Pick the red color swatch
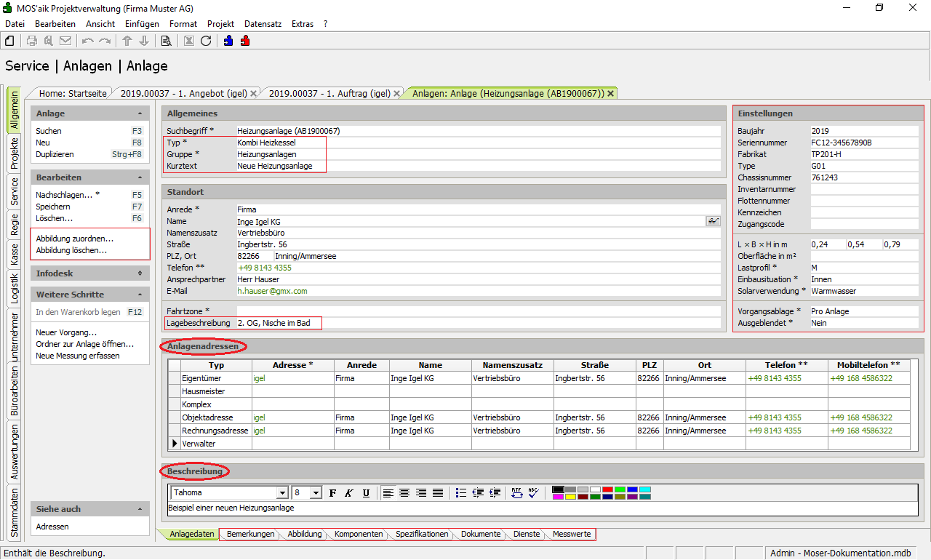931x560 pixels. pos(607,489)
